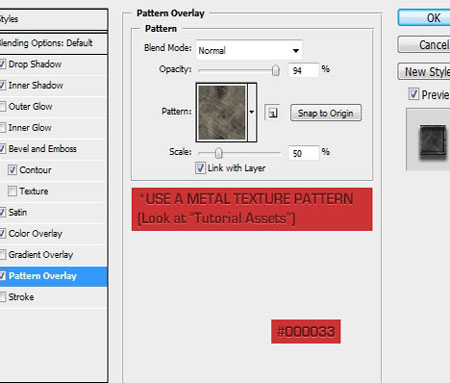Enable the Gradient Overlay checkbox

click(x=3, y=255)
